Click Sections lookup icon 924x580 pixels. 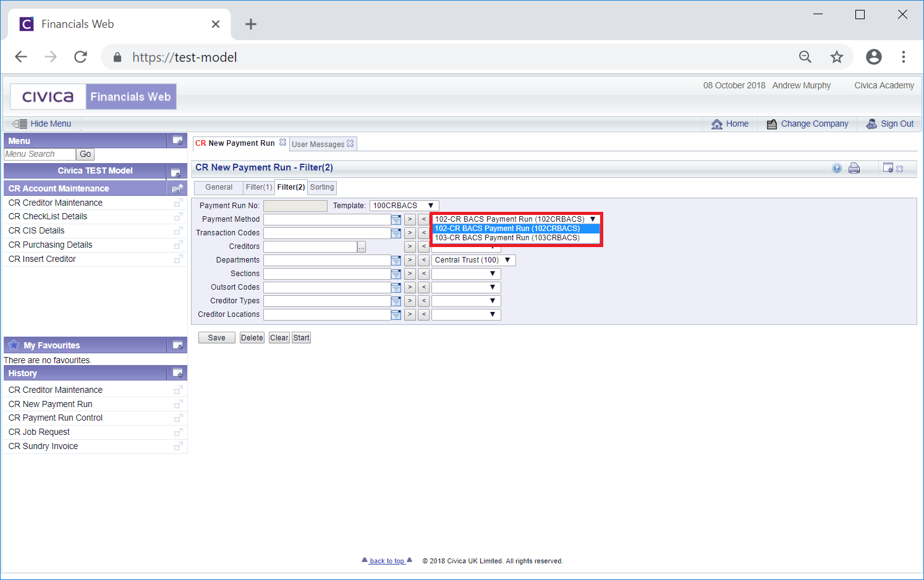coord(396,274)
